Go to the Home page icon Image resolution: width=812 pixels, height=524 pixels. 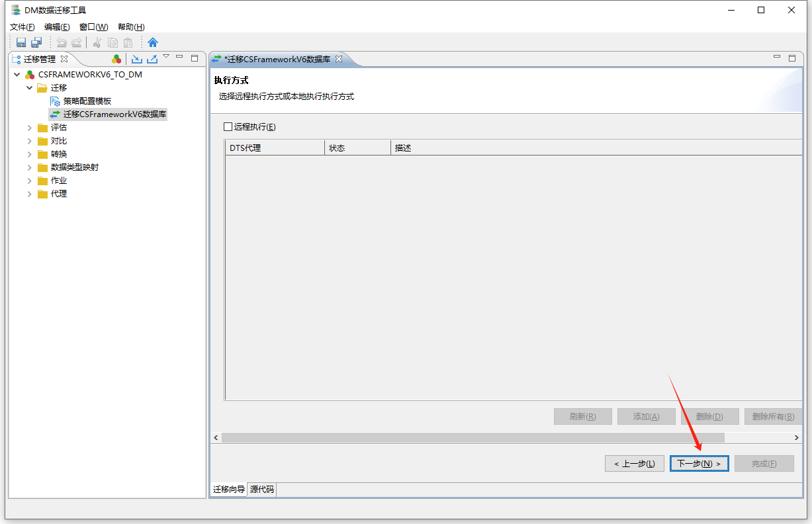[153, 42]
